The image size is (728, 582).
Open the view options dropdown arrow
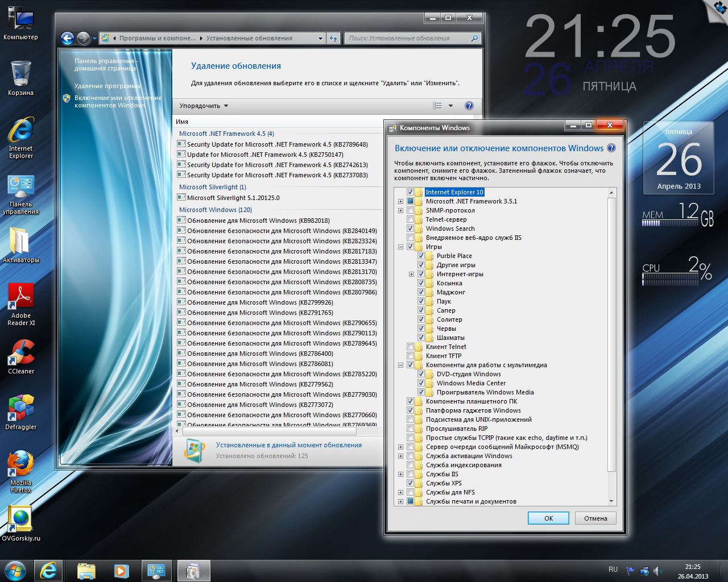point(450,106)
